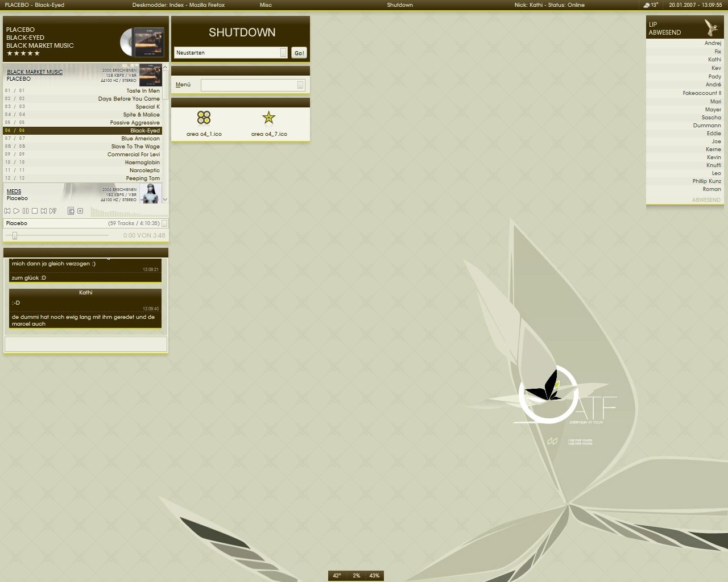The image size is (728, 582).
Task: Select track Haemoglobin
Action: [83, 163]
